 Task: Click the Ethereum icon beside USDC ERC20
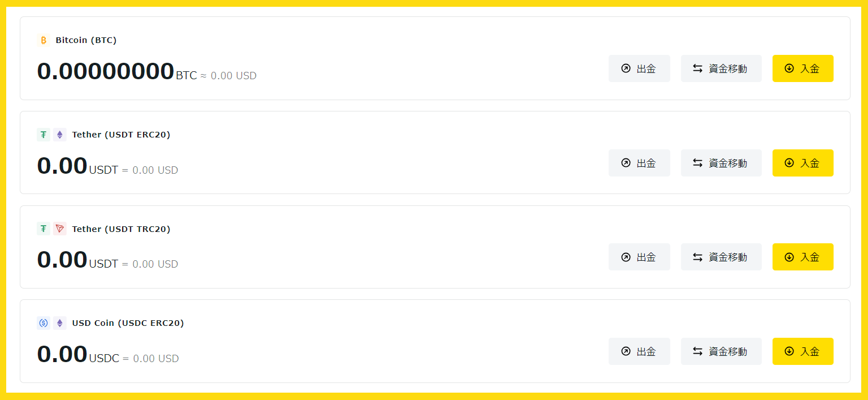60,323
